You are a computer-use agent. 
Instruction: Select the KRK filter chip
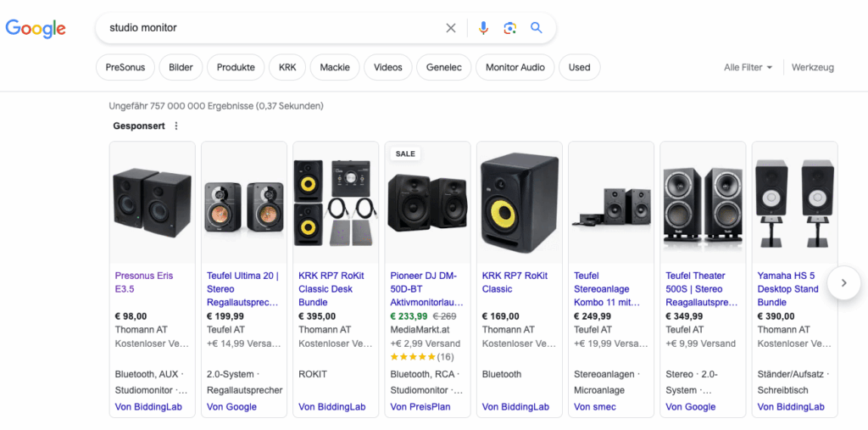[x=287, y=68]
